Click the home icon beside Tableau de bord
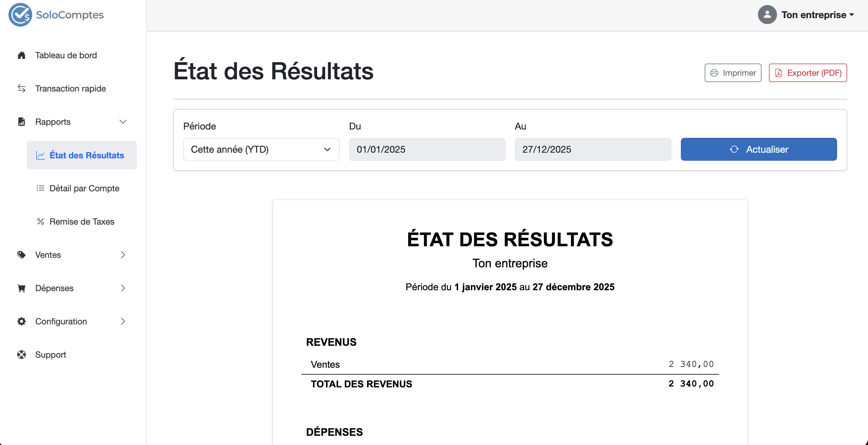The height and width of the screenshot is (445, 868). [21, 55]
